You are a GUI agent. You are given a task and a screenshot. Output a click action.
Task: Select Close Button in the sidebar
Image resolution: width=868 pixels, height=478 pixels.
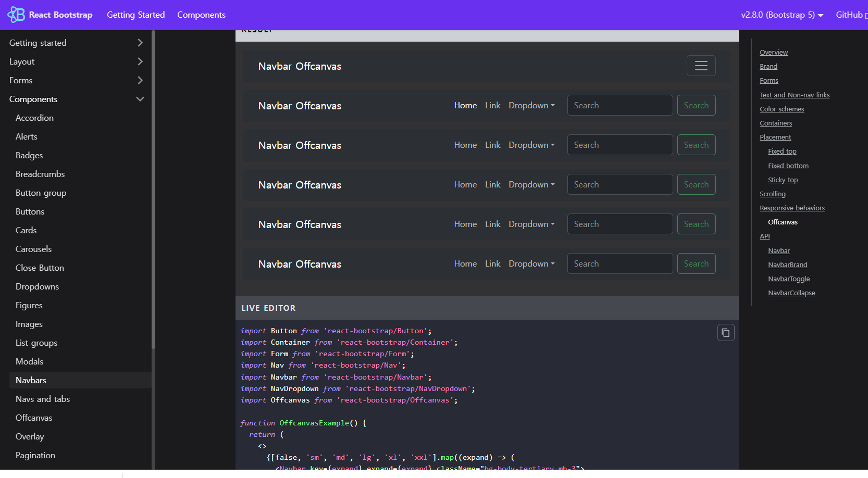point(40,268)
